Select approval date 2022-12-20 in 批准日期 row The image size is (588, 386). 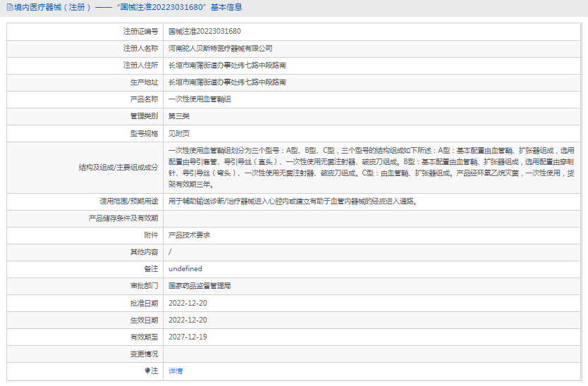click(188, 303)
